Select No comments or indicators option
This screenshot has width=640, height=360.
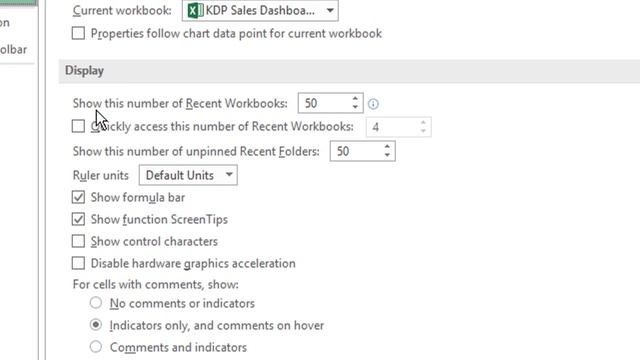pyautogui.click(x=96, y=303)
